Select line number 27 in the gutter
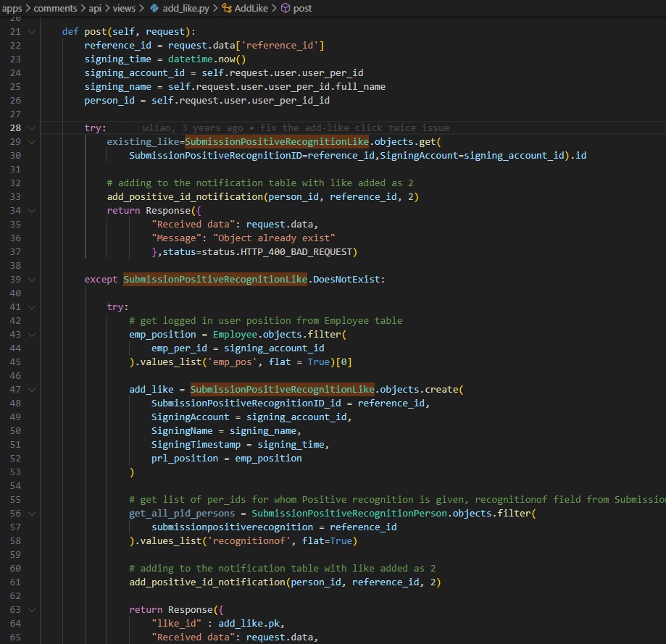This screenshot has width=666, height=644. (15, 114)
